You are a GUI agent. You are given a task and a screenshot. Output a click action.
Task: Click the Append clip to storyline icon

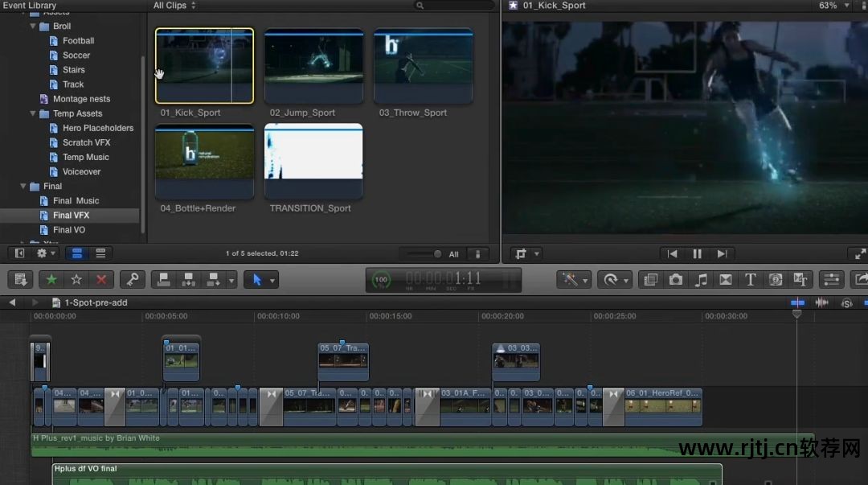pyautogui.click(x=213, y=280)
